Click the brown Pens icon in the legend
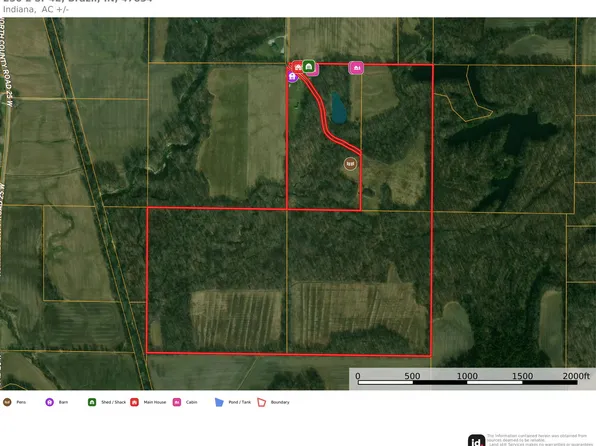 pos(7,402)
